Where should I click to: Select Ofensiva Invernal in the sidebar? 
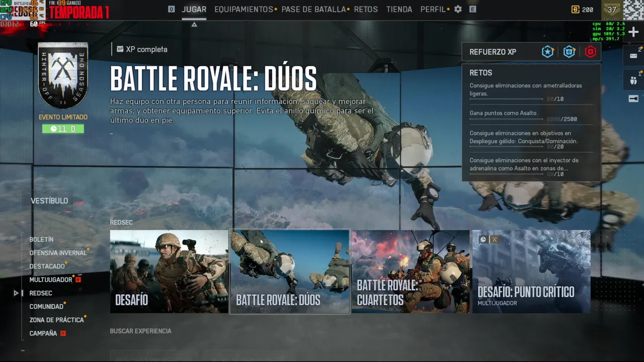point(58,253)
